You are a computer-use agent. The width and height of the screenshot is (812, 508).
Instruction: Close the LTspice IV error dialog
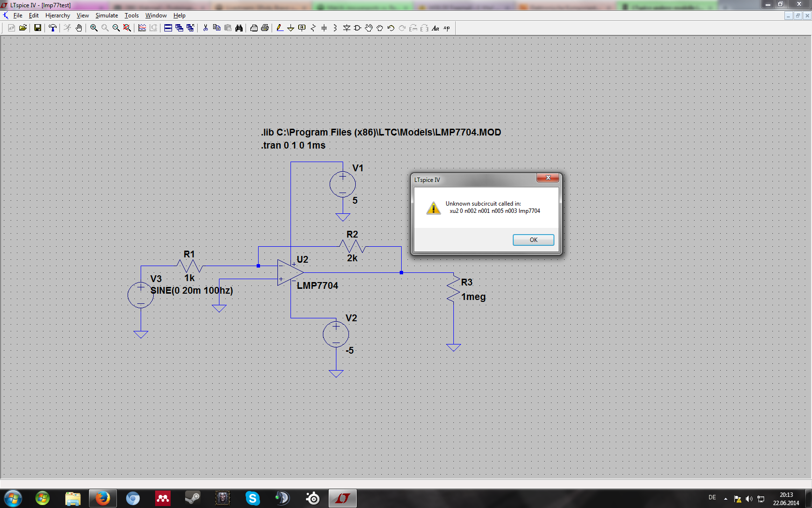click(548, 178)
